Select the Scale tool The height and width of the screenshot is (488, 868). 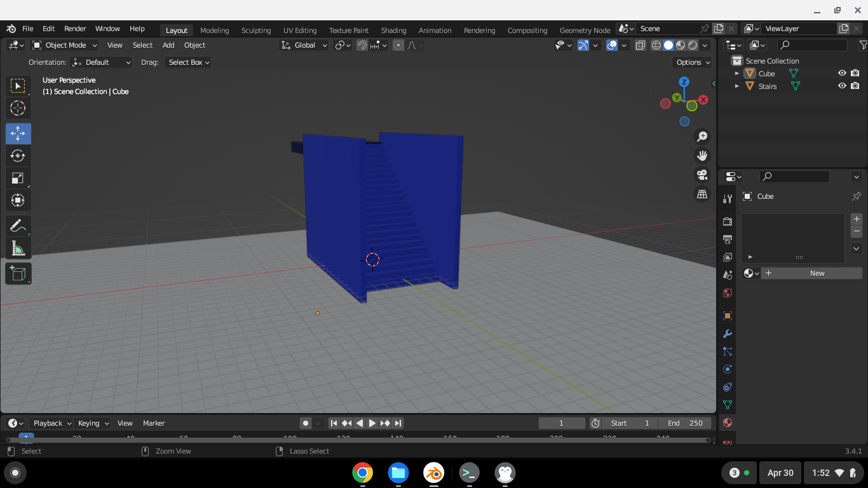[x=18, y=179]
